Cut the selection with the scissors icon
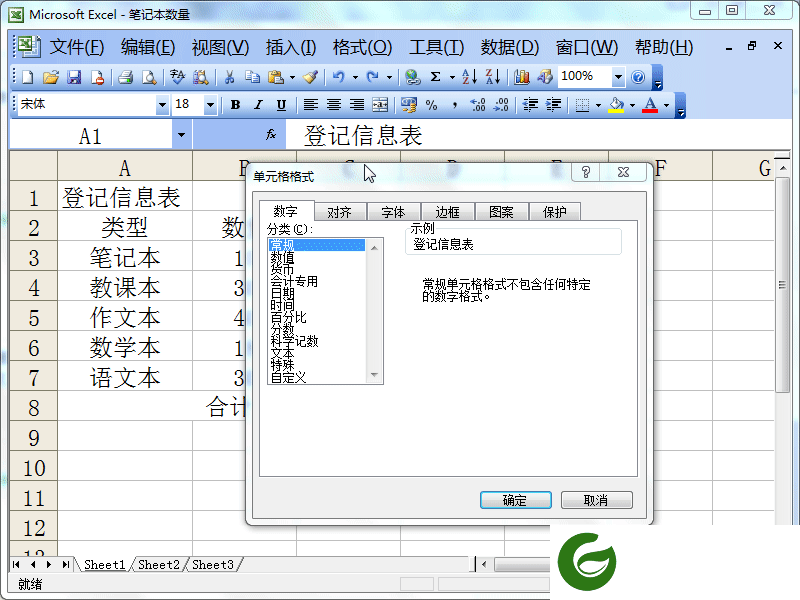800x600 pixels. [x=229, y=77]
